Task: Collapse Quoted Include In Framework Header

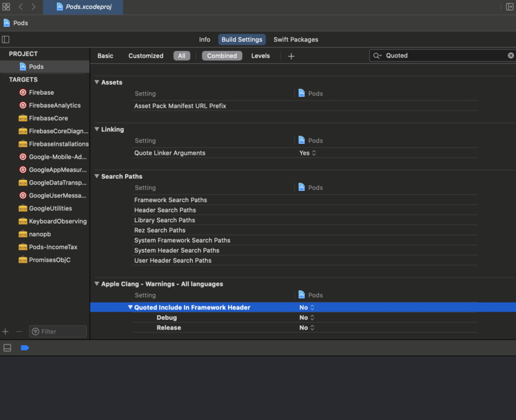Action: coord(129,308)
